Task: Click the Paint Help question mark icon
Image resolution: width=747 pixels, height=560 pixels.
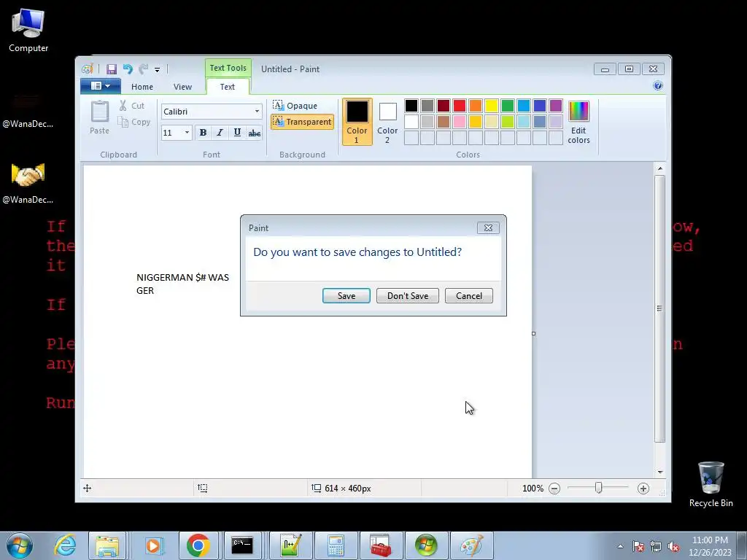Action: click(658, 86)
